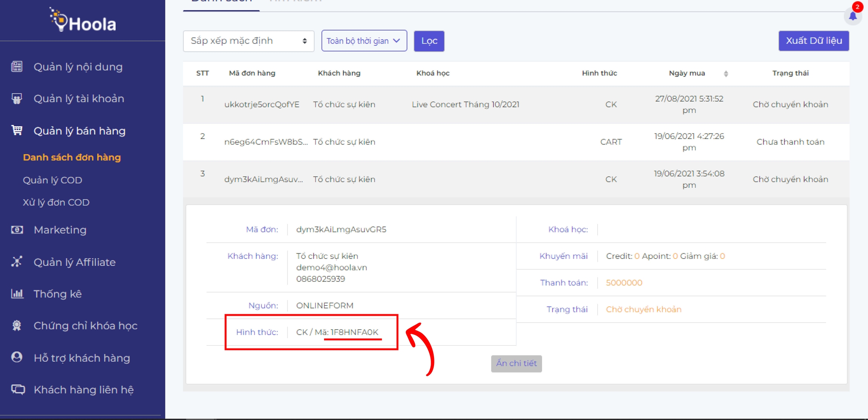Image resolution: width=868 pixels, height=420 pixels.
Task: Click Xuất Dữ liệu export button
Action: 813,41
